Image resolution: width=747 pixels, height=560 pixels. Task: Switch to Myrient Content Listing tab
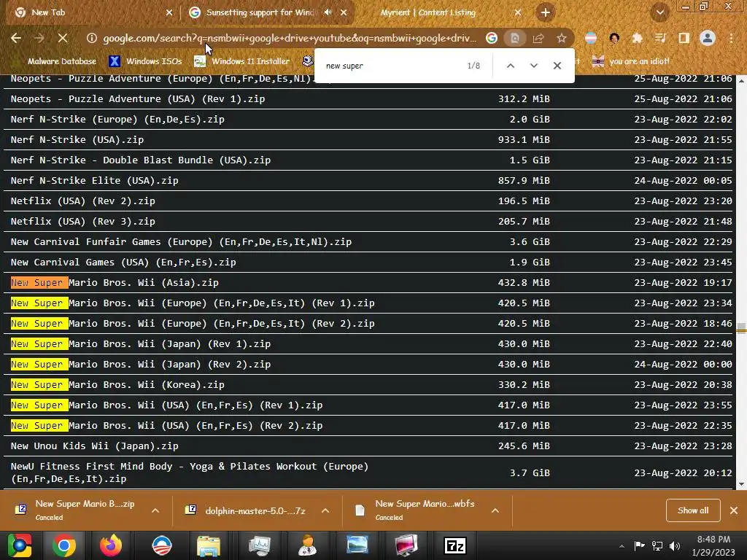tap(427, 12)
